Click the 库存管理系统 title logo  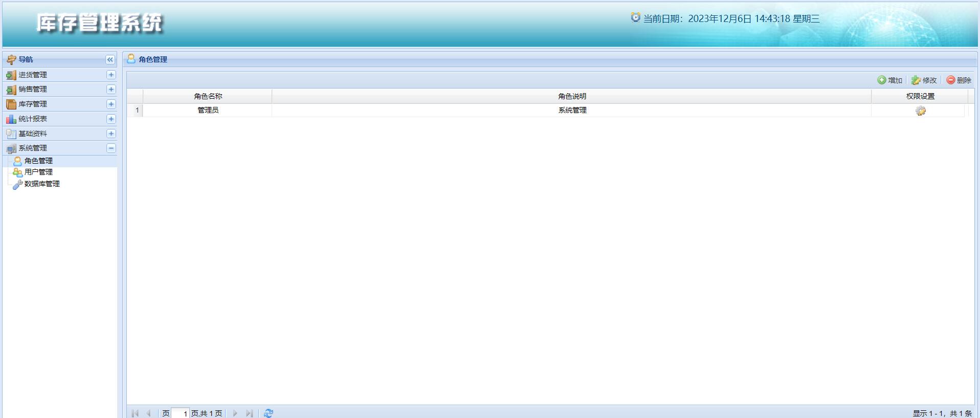[99, 23]
